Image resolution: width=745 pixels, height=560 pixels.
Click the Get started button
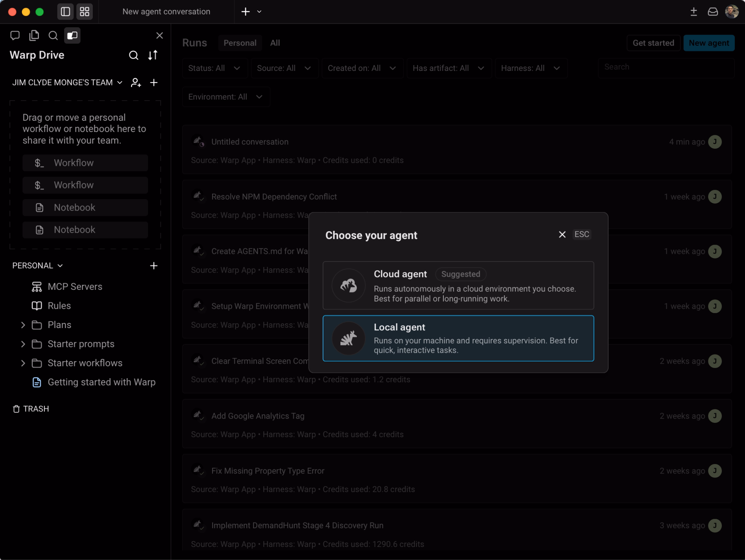point(653,43)
